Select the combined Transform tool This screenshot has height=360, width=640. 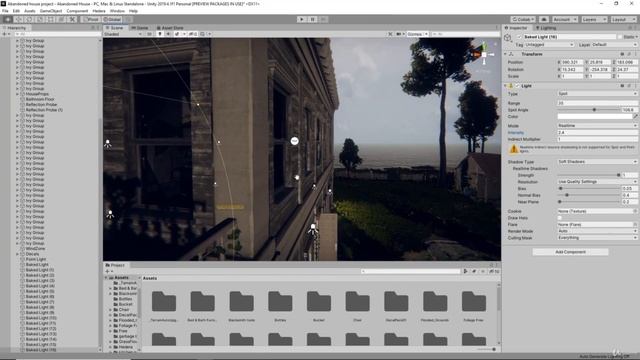[61, 19]
